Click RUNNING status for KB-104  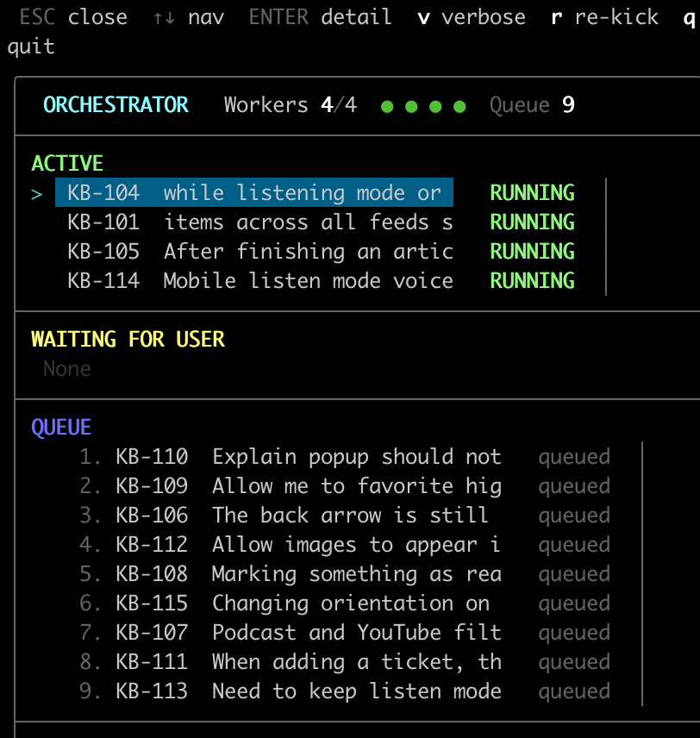coord(533,193)
